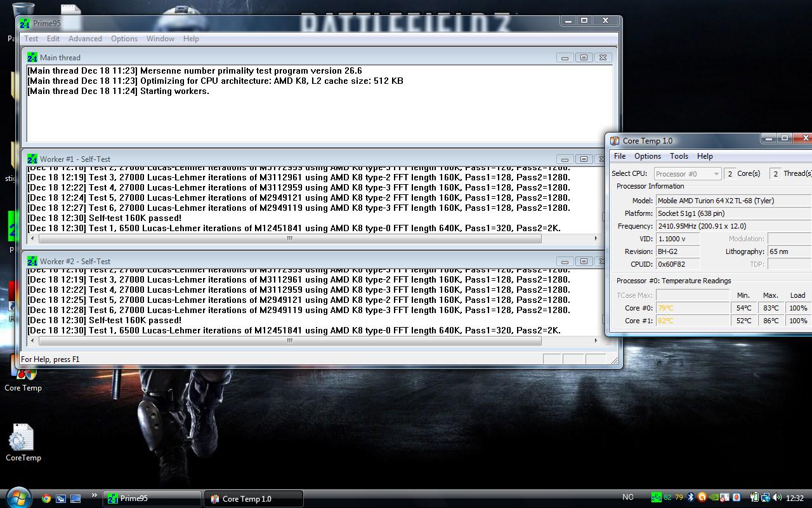The height and width of the screenshot is (508, 812).
Task: Open the Help menu in Prime95
Action: pos(191,39)
